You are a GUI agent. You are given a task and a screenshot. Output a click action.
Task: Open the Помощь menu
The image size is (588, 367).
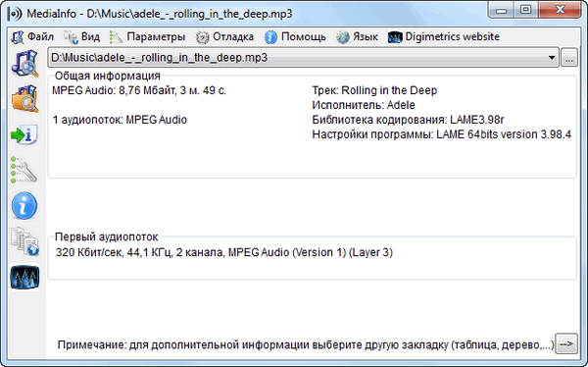[x=295, y=37]
